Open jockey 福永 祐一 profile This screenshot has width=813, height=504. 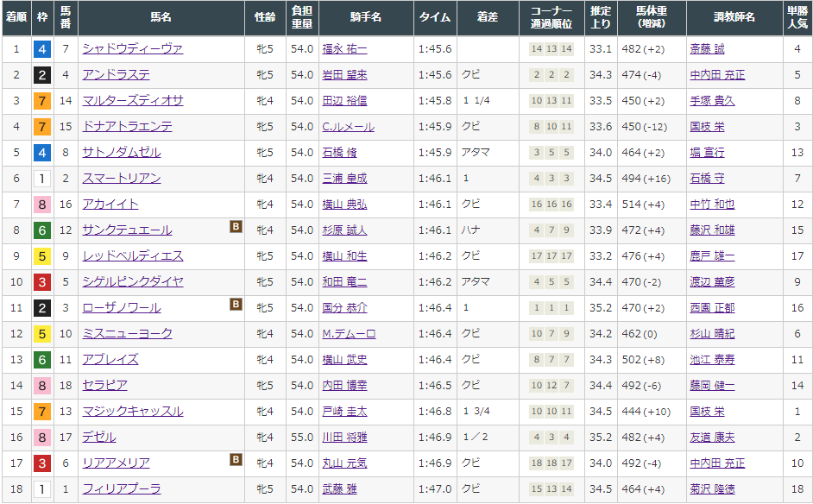tap(344, 49)
